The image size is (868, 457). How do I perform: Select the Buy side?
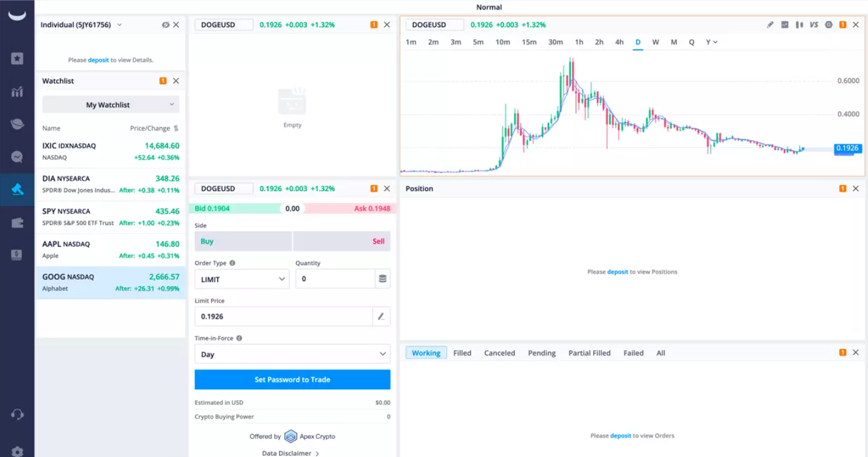click(243, 242)
